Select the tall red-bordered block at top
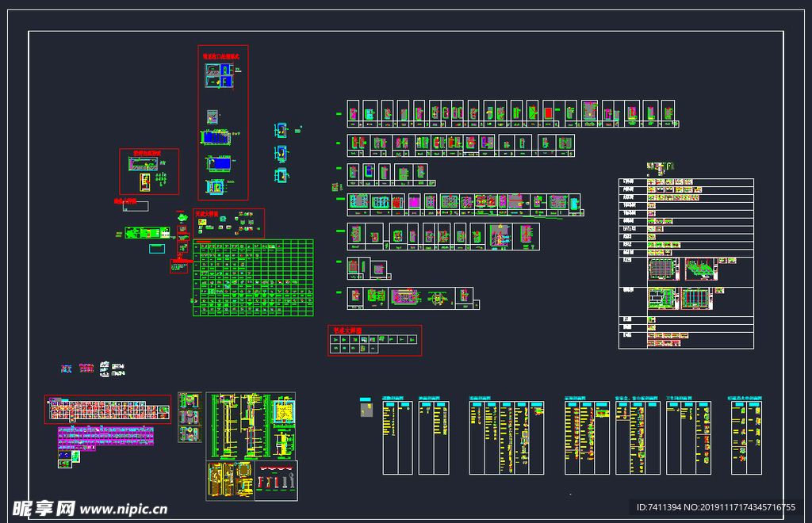Image resolution: width=812 pixels, height=523 pixels. [223, 122]
